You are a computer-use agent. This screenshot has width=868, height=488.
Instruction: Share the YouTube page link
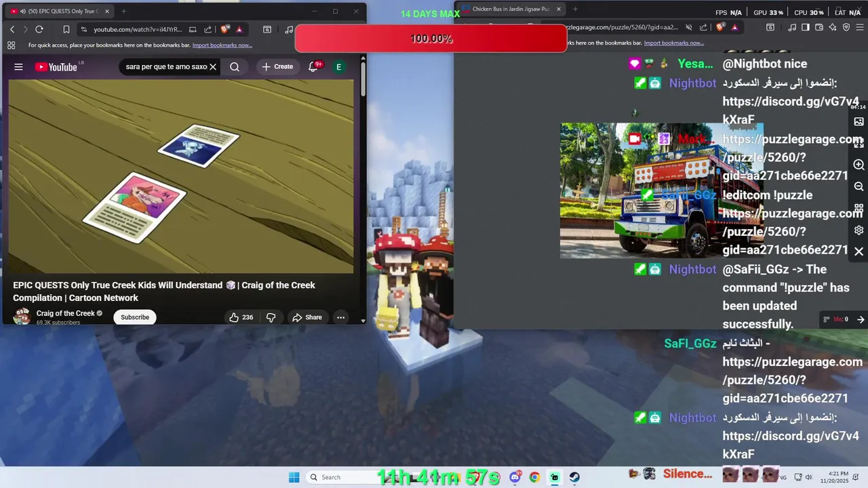pos(208,29)
